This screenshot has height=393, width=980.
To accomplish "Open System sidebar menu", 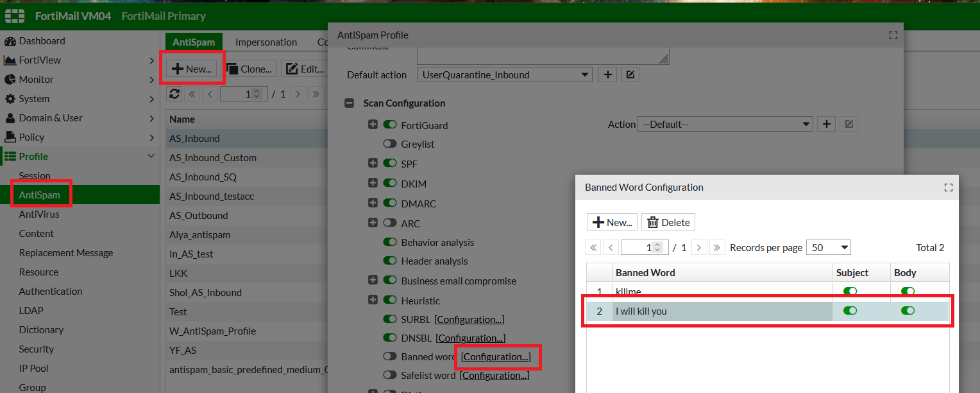I will point(34,99).
